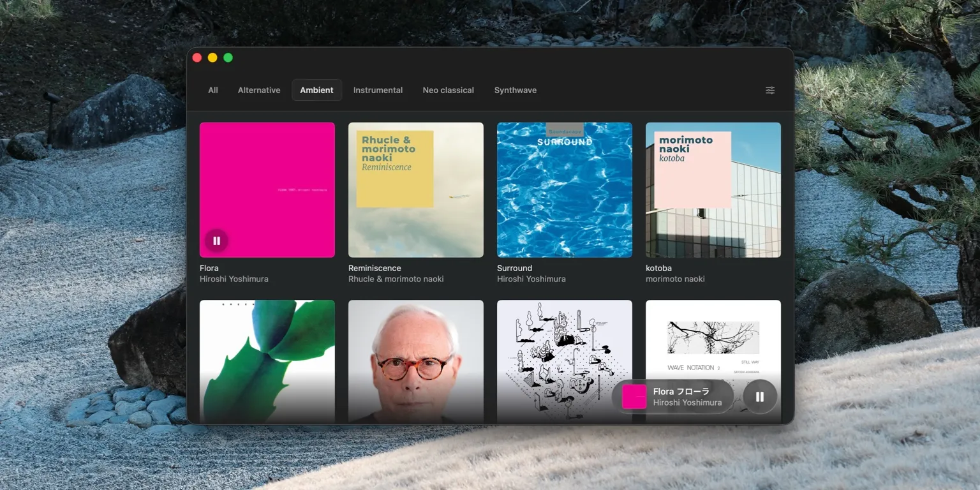Open the Surround water album cover
Viewport: 980px width, 490px height.
pyautogui.click(x=565, y=190)
